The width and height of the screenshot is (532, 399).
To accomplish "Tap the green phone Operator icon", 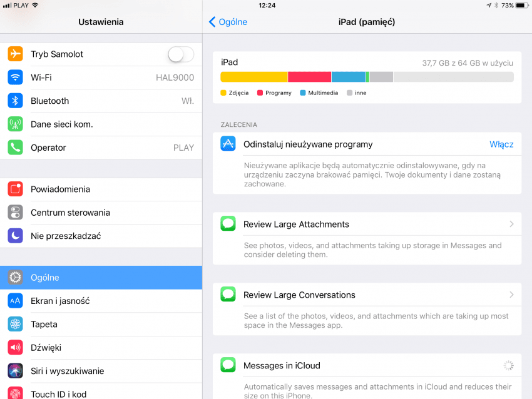I will coord(15,148).
